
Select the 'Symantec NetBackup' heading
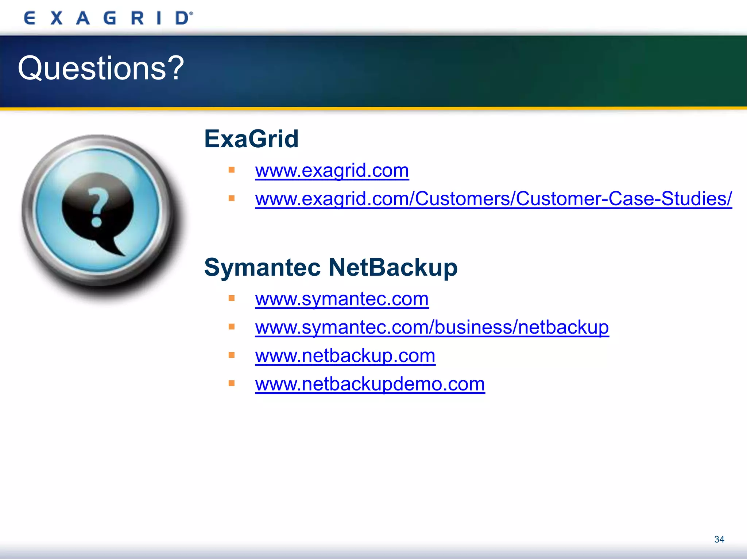331,267
